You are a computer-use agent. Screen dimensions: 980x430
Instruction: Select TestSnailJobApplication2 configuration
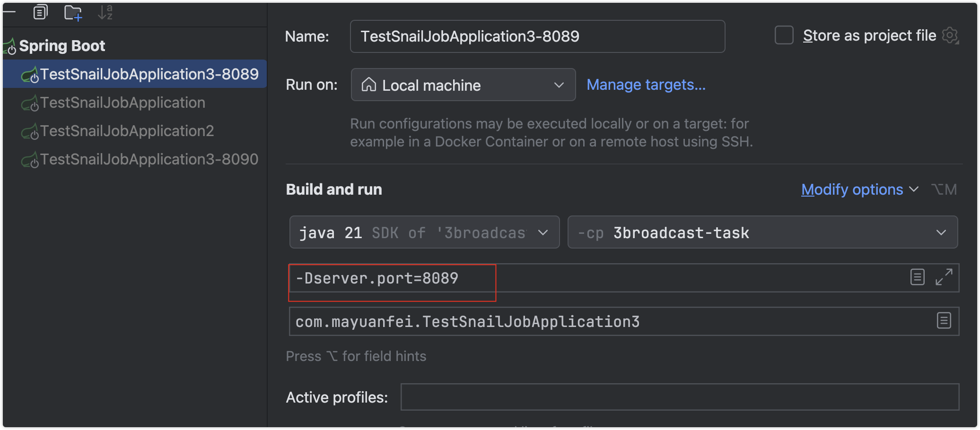[x=127, y=131]
